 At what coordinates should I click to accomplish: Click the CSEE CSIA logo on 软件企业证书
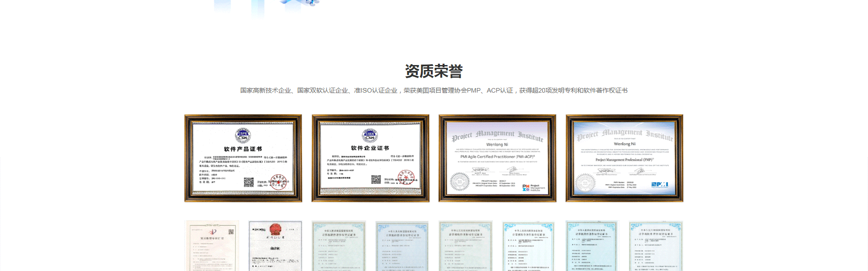pos(370,135)
